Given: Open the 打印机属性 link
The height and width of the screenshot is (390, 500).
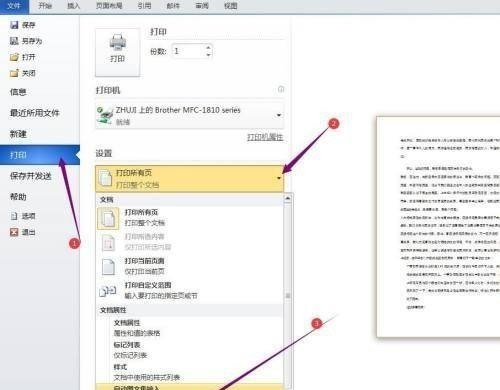Looking at the screenshot, I should (265, 137).
